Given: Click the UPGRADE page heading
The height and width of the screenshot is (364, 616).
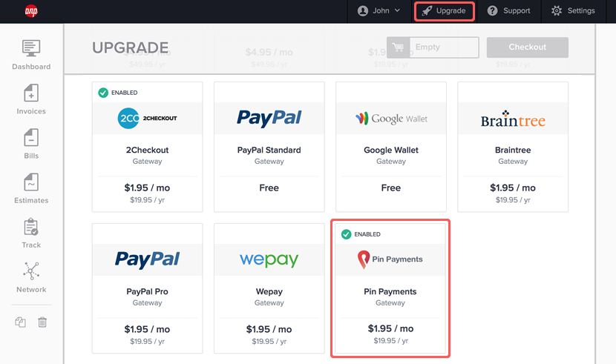Looking at the screenshot, I should (x=131, y=48).
